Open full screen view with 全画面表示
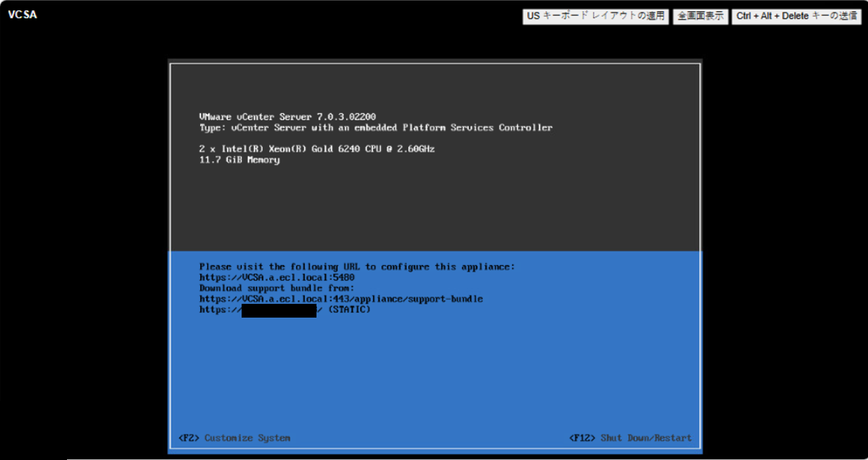Screen dimensions: 868x460 point(701,16)
